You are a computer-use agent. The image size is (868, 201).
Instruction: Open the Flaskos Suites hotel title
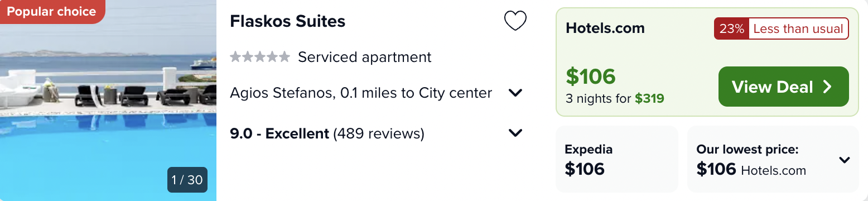click(x=288, y=21)
